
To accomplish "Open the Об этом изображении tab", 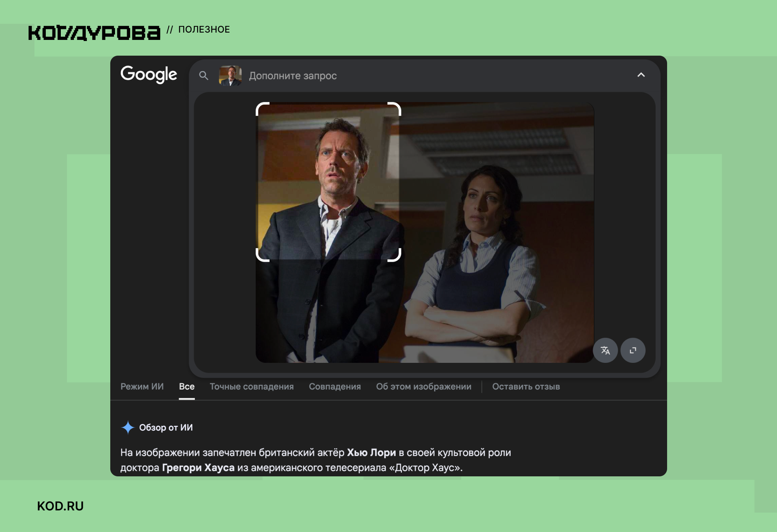I will (x=423, y=387).
